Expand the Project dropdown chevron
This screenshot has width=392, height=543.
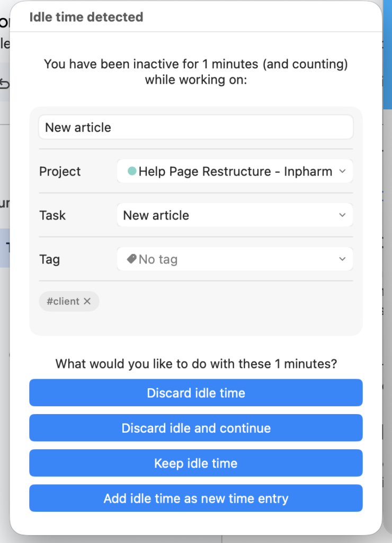[342, 171]
